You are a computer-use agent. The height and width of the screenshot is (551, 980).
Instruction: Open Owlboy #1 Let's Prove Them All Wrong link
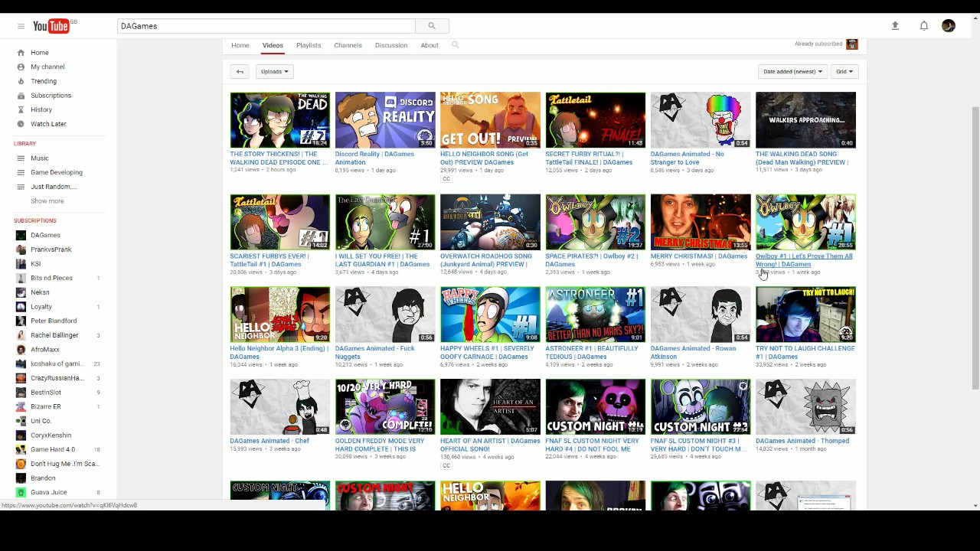[804, 260]
